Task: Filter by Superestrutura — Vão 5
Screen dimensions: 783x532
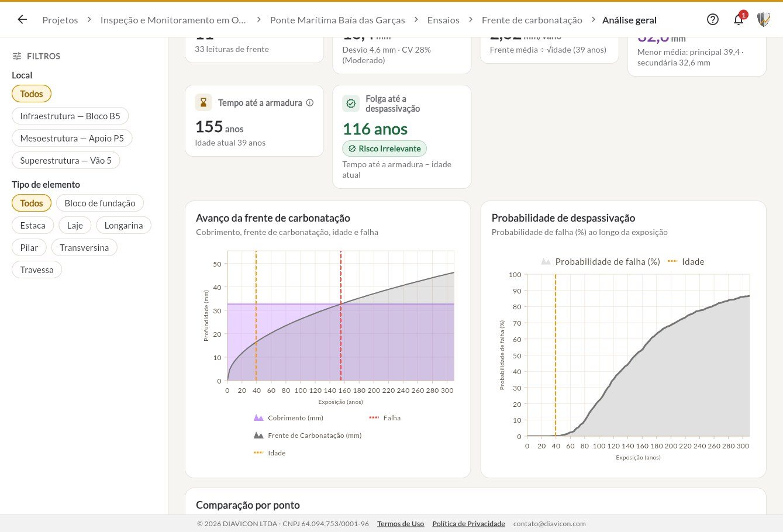Action: pos(65,160)
